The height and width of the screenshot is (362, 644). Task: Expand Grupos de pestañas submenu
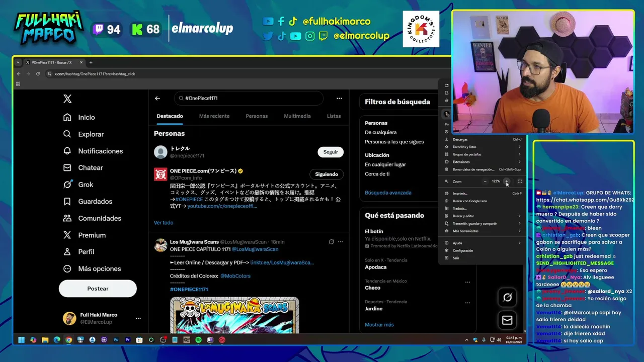483,154
